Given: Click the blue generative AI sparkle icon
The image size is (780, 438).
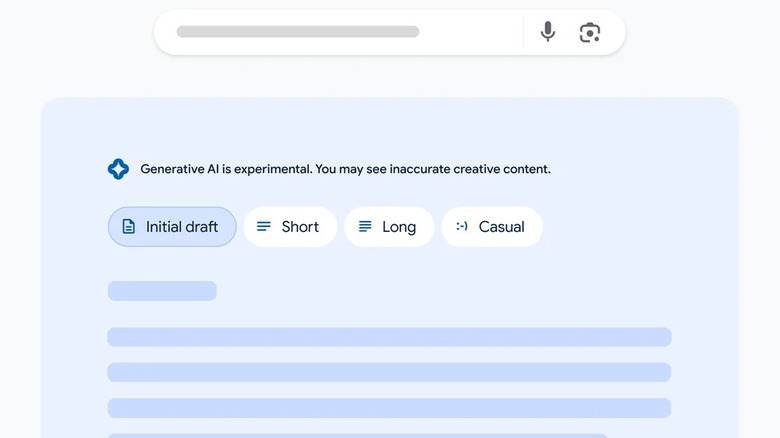Looking at the screenshot, I should (118, 169).
